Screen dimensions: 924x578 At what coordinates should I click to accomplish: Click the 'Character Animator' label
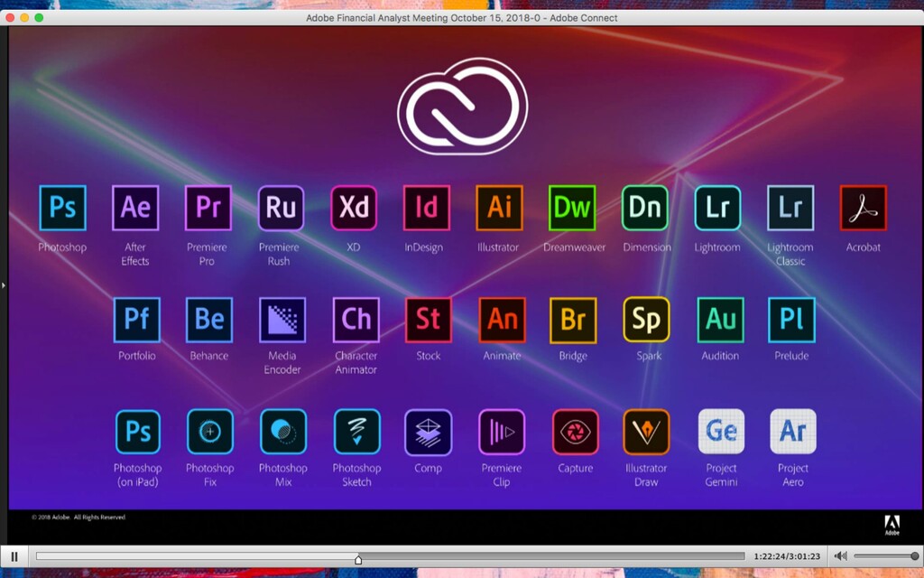(356, 363)
